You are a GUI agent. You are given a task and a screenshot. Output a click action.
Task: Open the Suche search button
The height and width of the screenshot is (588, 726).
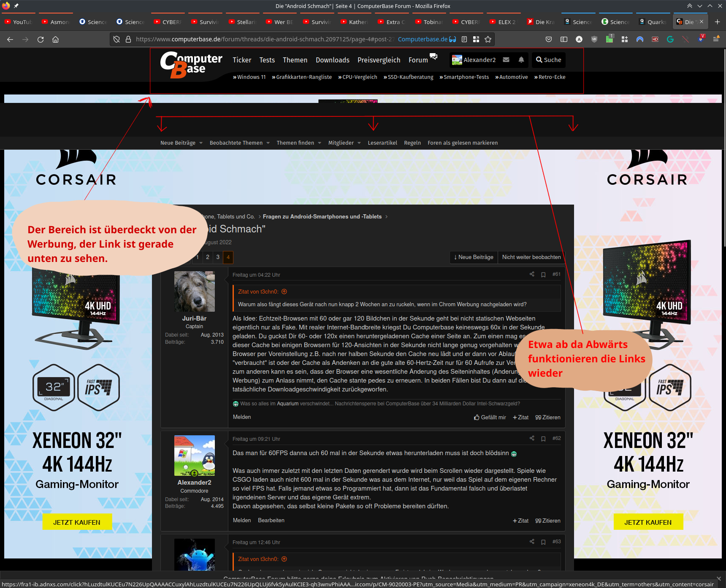click(549, 60)
